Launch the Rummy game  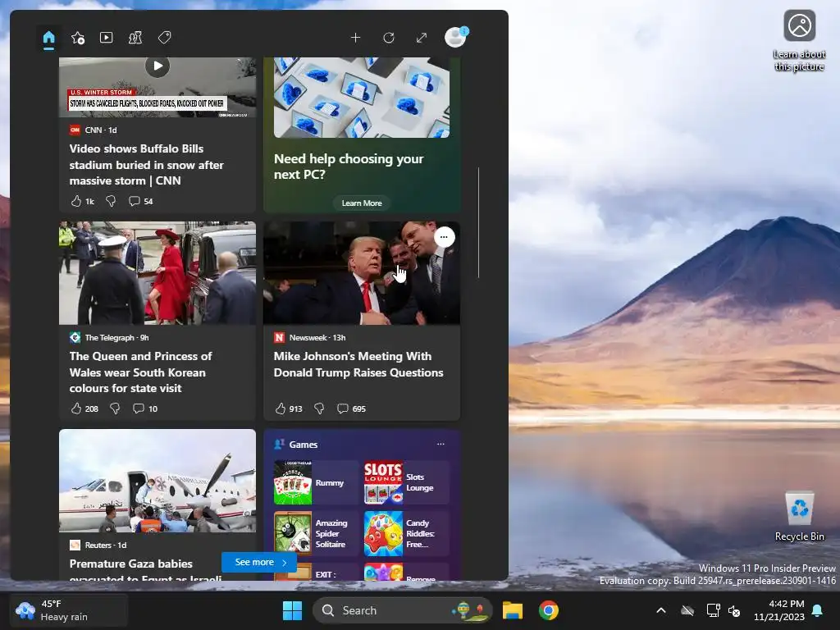pyautogui.click(x=316, y=482)
